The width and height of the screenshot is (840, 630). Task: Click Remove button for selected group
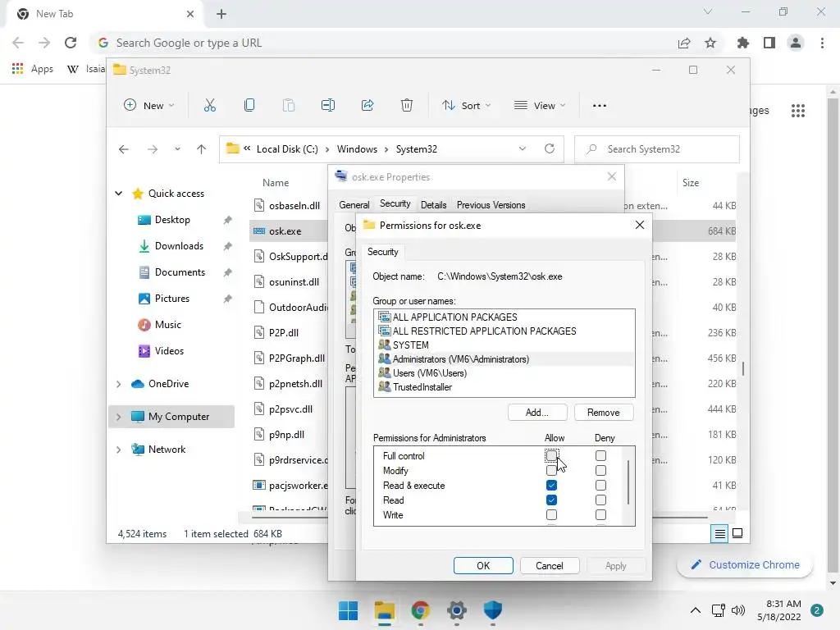pyautogui.click(x=604, y=413)
